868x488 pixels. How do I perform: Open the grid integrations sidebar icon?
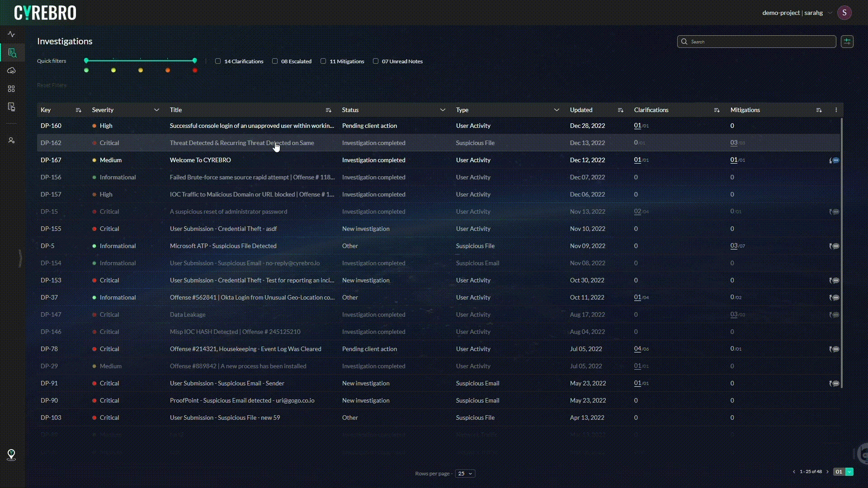pyautogui.click(x=11, y=89)
